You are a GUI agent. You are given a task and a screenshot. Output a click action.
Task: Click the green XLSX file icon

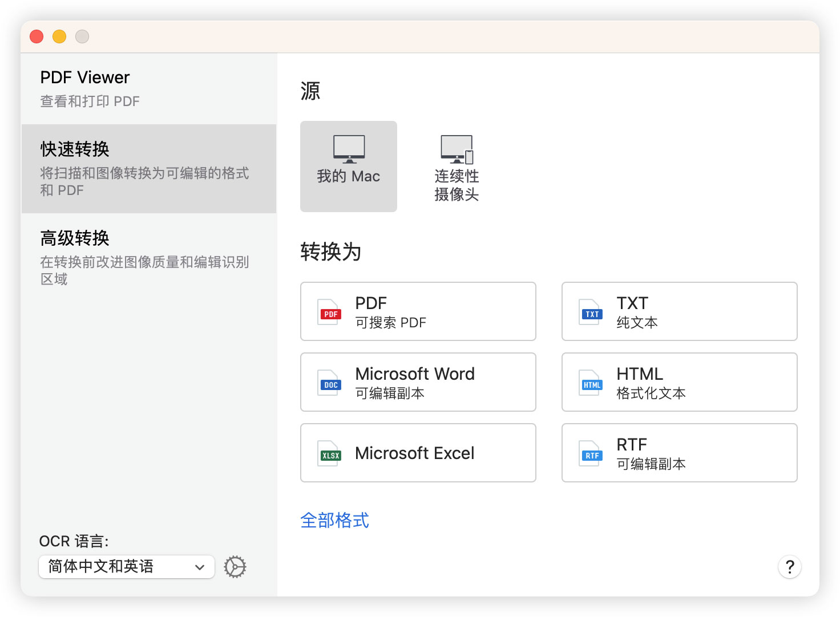[x=330, y=453]
